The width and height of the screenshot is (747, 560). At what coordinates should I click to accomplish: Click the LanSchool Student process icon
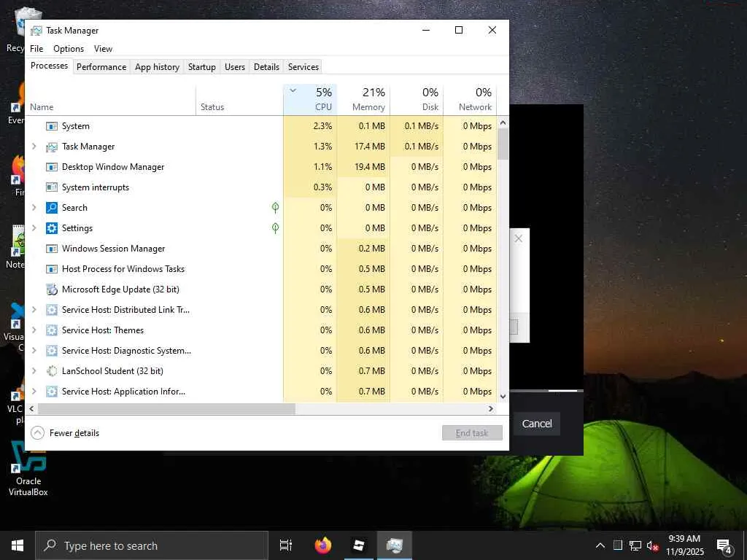pyautogui.click(x=52, y=371)
